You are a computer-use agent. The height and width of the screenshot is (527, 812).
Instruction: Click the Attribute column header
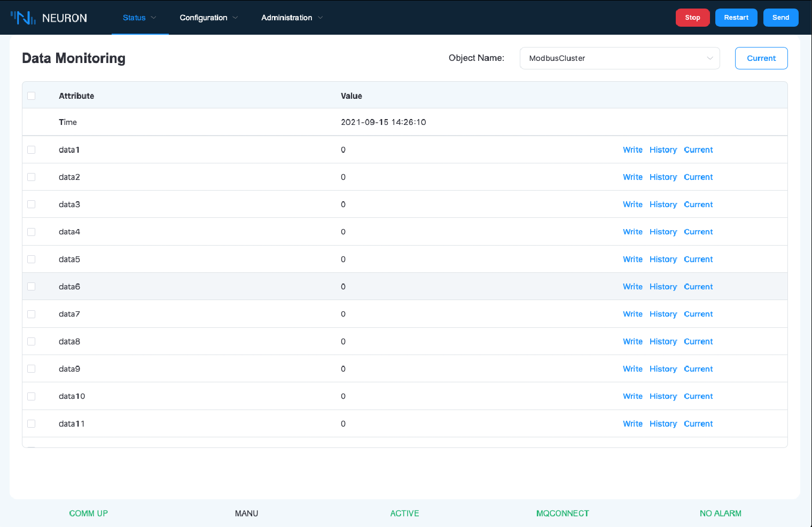click(76, 96)
